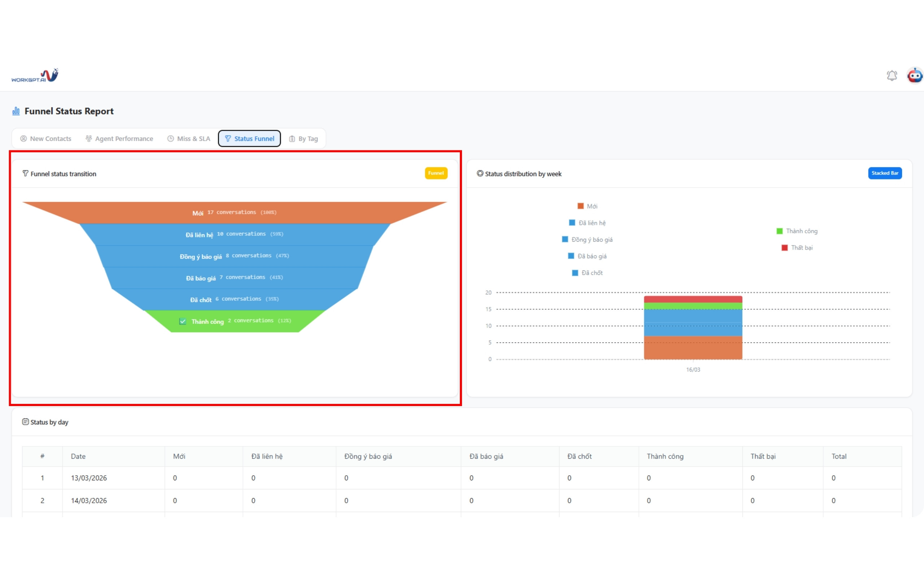Image resolution: width=924 pixels, height=577 pixels.
Task: Click the WorkGPT AI logo
Action: pyautogui.click(x=35, y=76)
